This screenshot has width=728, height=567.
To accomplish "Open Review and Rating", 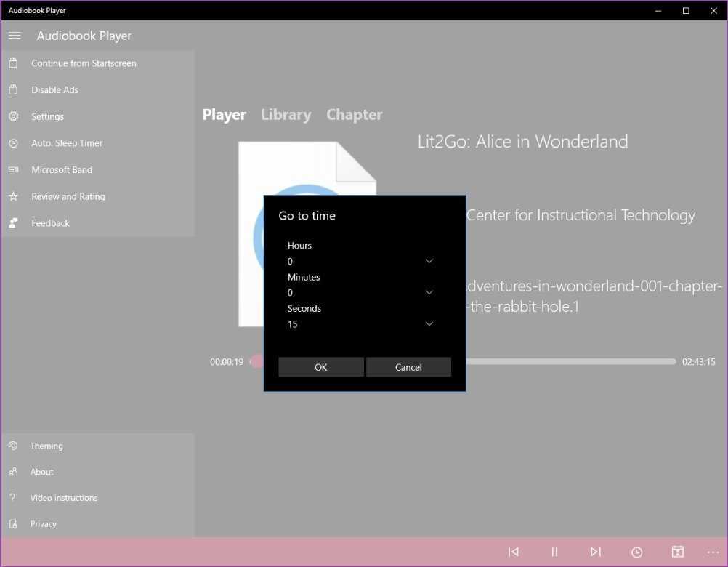I will pyautogui.click(x=68, y=196).
